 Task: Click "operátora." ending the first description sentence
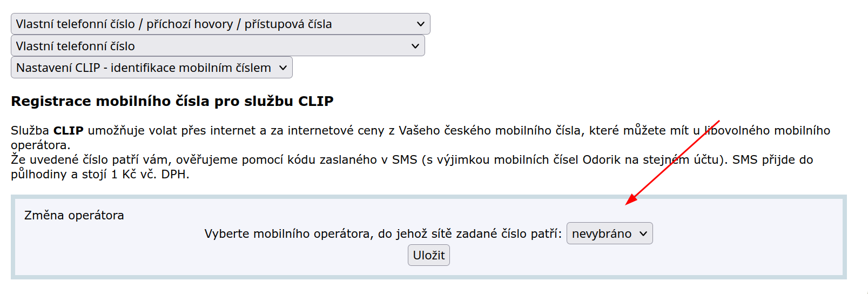tap(41, 145)
